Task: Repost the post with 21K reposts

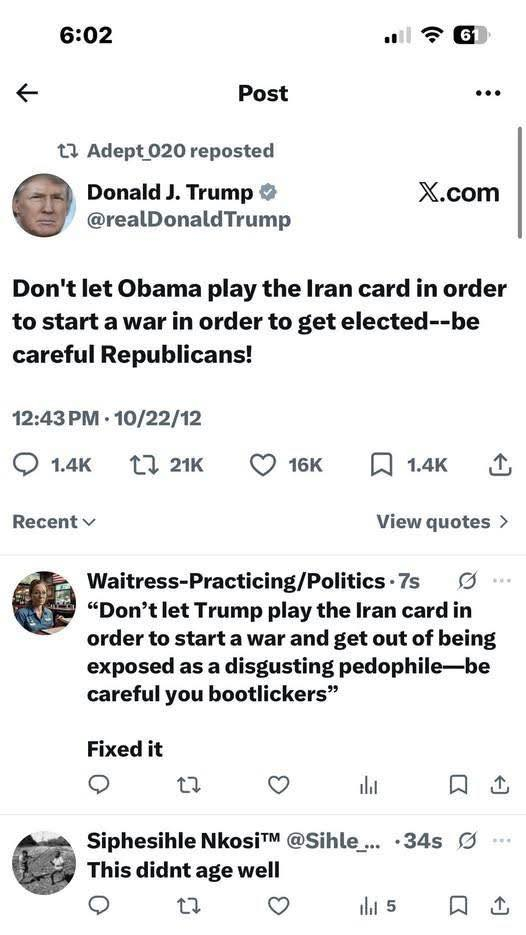Action: pyautogui.click(x=166, y=465)
